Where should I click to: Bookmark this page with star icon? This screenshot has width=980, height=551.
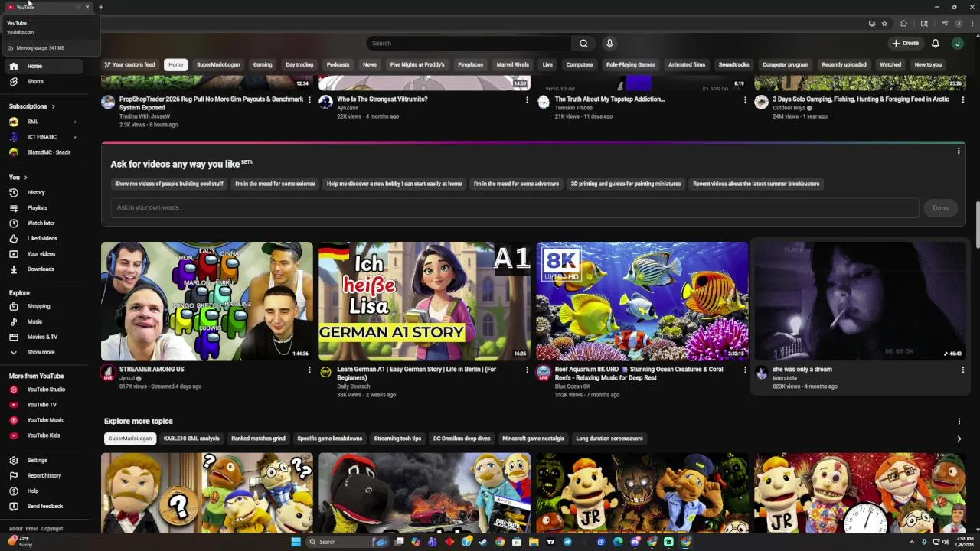[884, 24]
